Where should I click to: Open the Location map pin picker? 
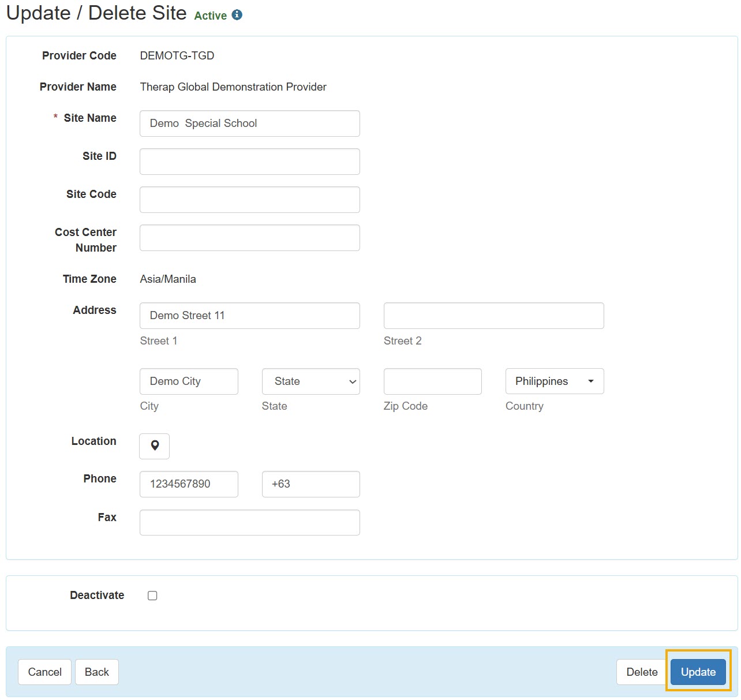click(155, 446)
